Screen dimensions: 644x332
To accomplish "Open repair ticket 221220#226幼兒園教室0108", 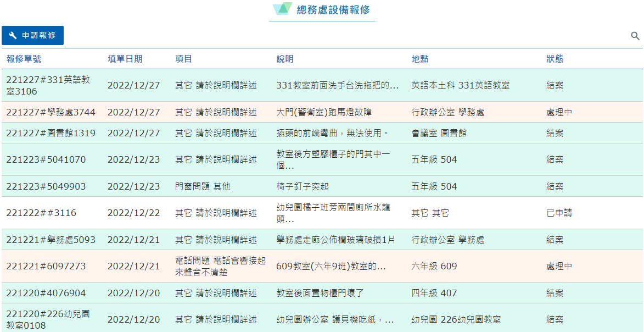I will pos(48,320).
